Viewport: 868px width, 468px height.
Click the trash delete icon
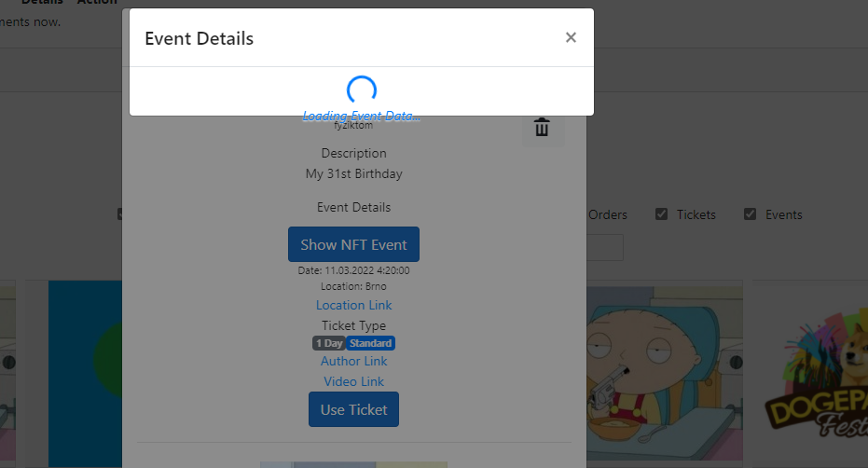542,128
